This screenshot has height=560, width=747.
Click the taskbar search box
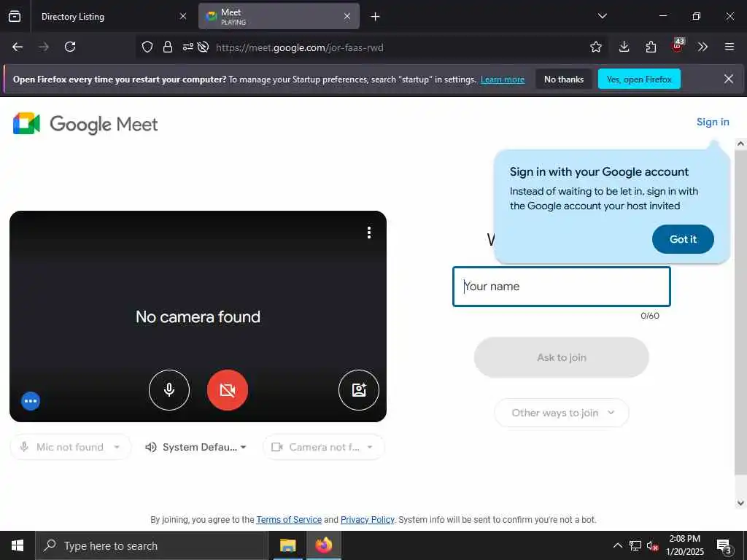[152, 545]
